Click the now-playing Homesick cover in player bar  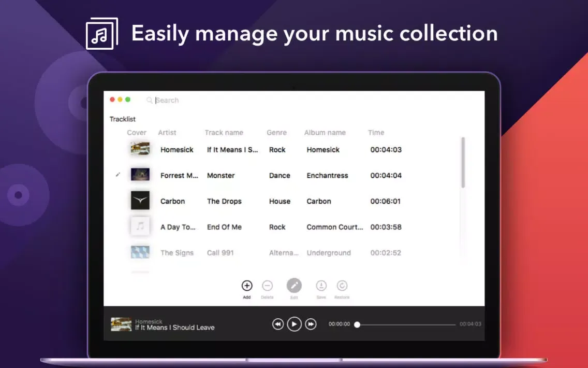tap(121, 323)
